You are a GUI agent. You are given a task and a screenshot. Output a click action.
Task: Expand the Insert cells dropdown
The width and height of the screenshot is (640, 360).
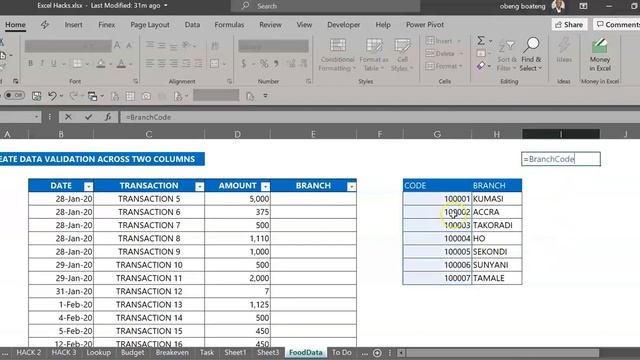[459, 41]
